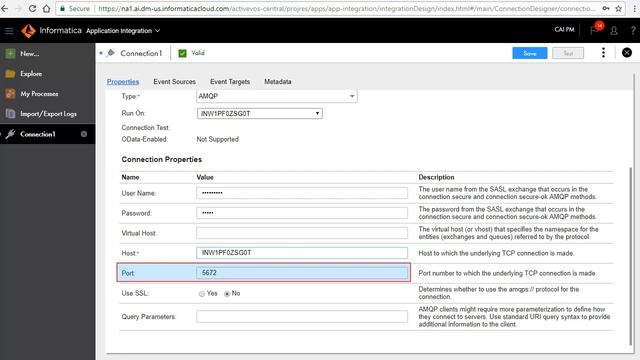The width and height of the screenshot is (640, 360).
Task: Click the Connection Properties heading
Action: (162, 159)
